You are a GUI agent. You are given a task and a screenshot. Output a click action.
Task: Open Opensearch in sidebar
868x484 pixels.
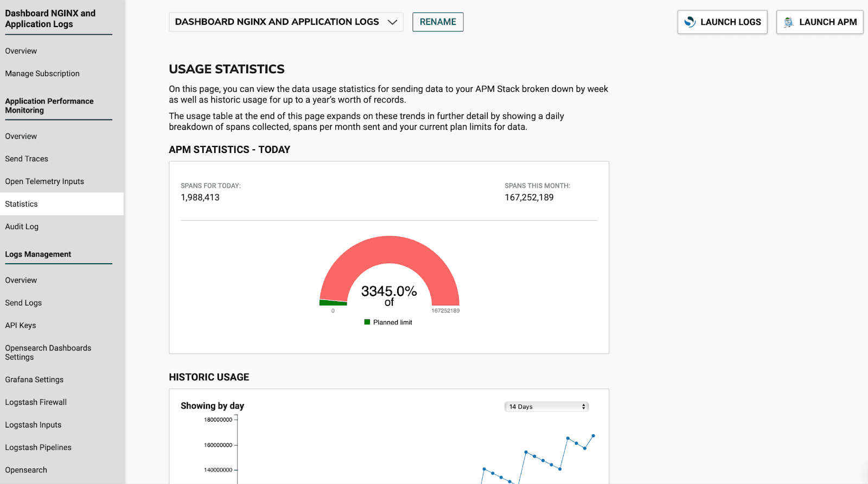[26, 470]
